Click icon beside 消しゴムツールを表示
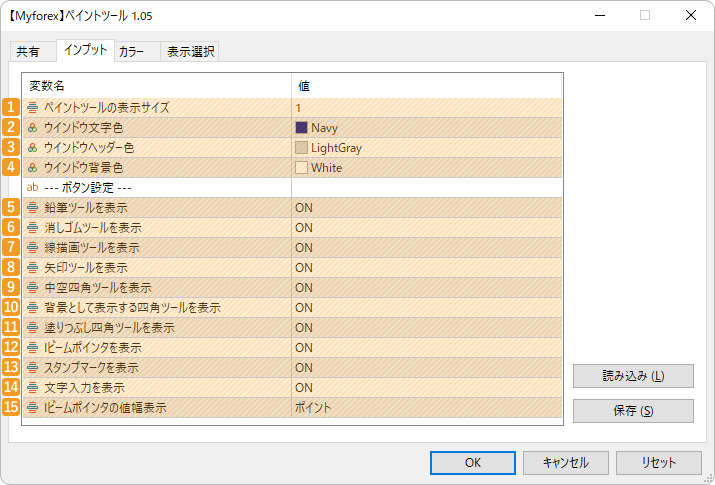This screenshot has width=715, height=485. point(32,227)
